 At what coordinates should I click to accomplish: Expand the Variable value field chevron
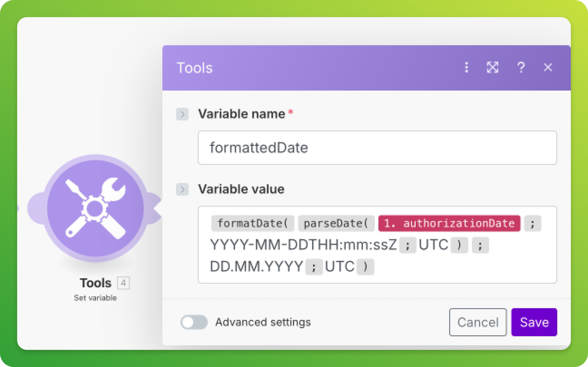(182, 189)
